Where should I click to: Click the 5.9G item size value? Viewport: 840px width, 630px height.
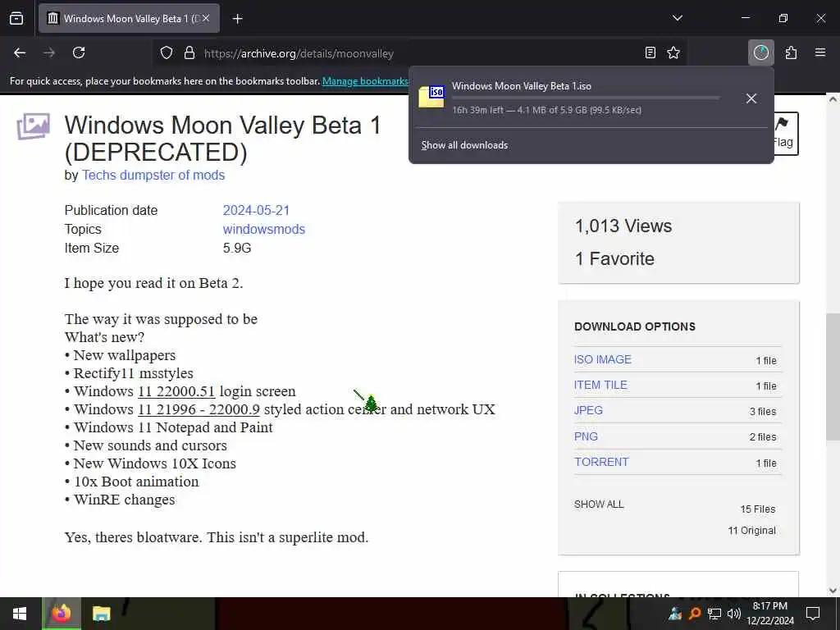pyautogui.click(x=237, y=248)
